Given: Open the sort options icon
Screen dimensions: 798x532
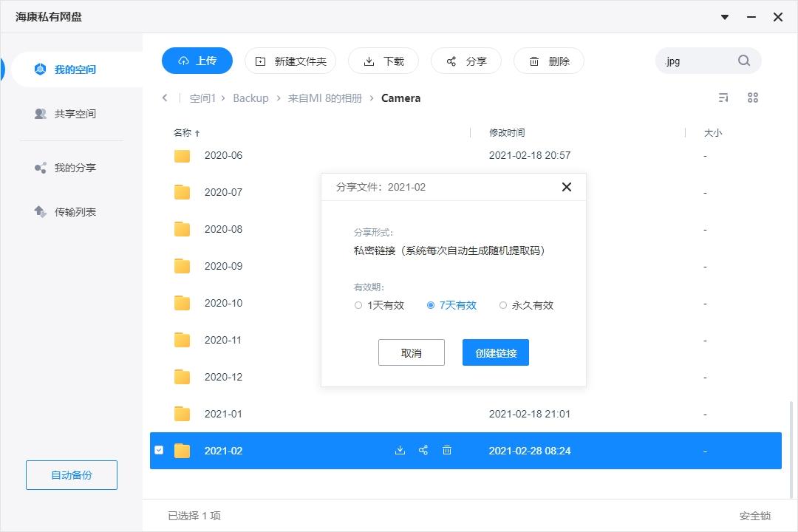Looking at the screenshot, I should [x=723, y=97].
